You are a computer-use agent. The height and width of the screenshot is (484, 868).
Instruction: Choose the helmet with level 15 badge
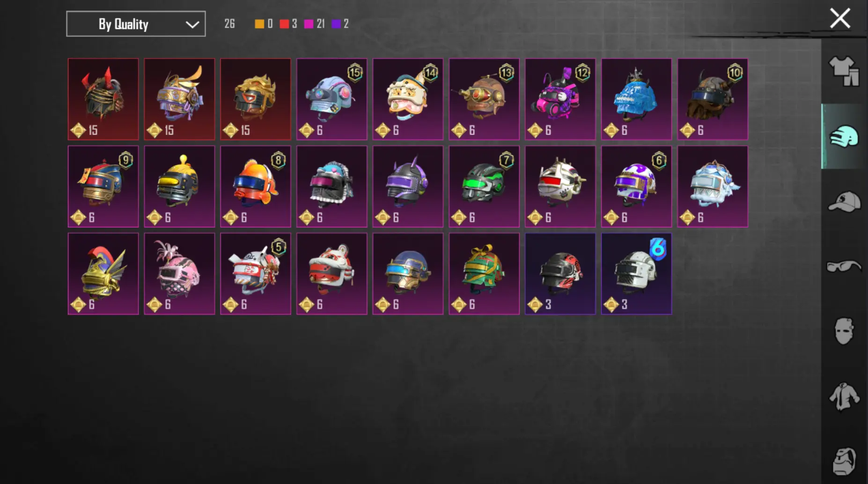coord(331,99)
